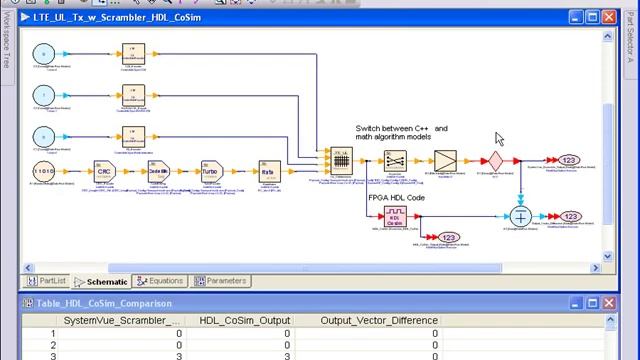Viewport: 640px width, 360px height.
Task: Click the Output_Vector_Difference column header
Action: [368, 320]
